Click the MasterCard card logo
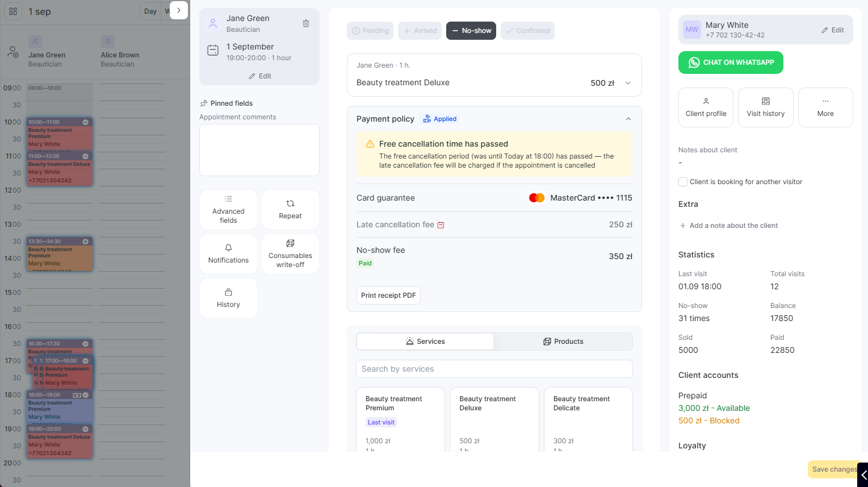The height and width of the screenshot is (487, 868). click(x=536, y=198)
